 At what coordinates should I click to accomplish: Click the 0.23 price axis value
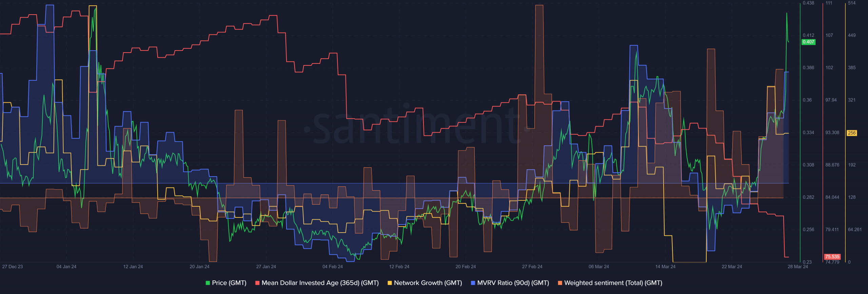[807, 262]
